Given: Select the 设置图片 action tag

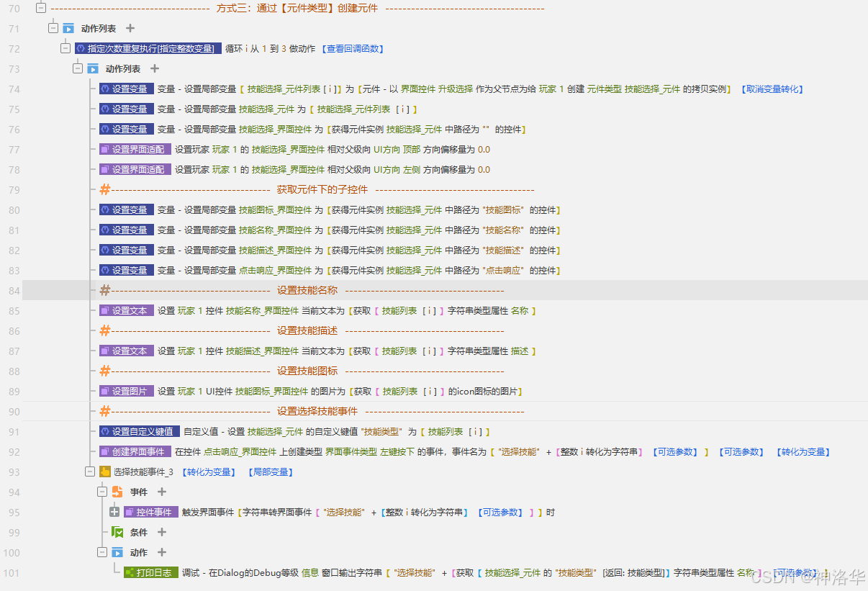Looking at the screenshot, I should pos(127,391).
